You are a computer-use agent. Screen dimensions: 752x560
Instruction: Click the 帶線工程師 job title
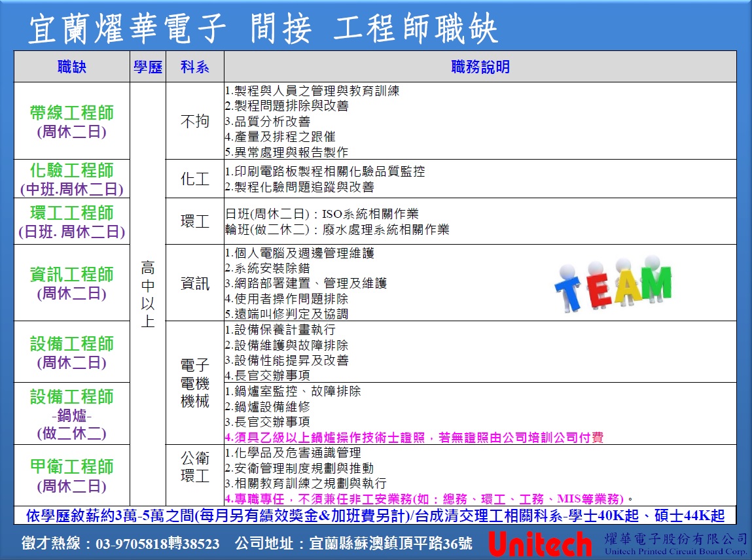click(72, 113)
